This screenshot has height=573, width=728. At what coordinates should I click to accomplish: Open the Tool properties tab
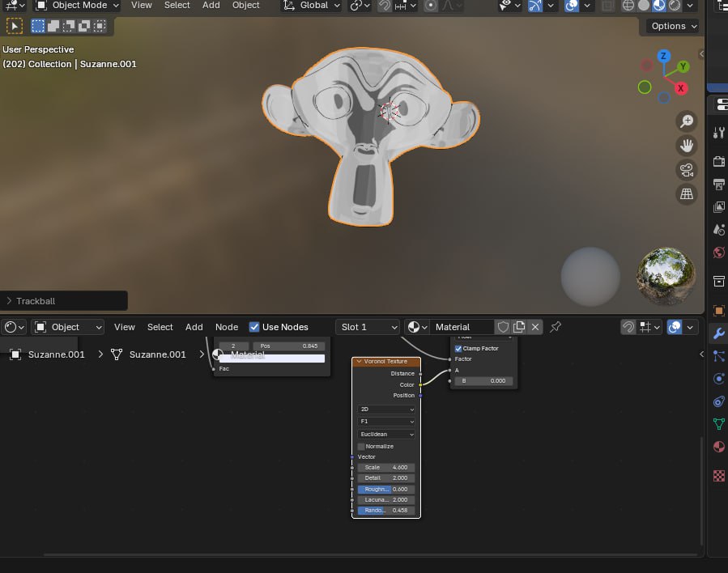719,134
